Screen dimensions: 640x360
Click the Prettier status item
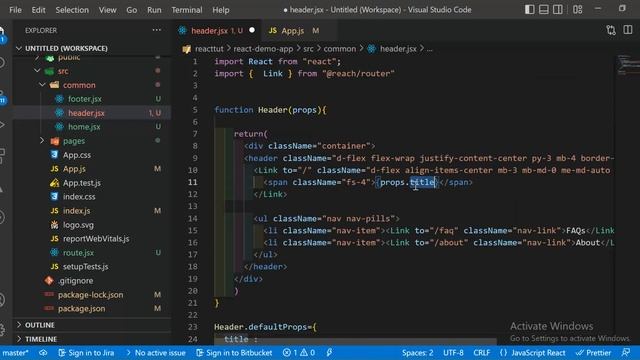(x=594, y=353)
